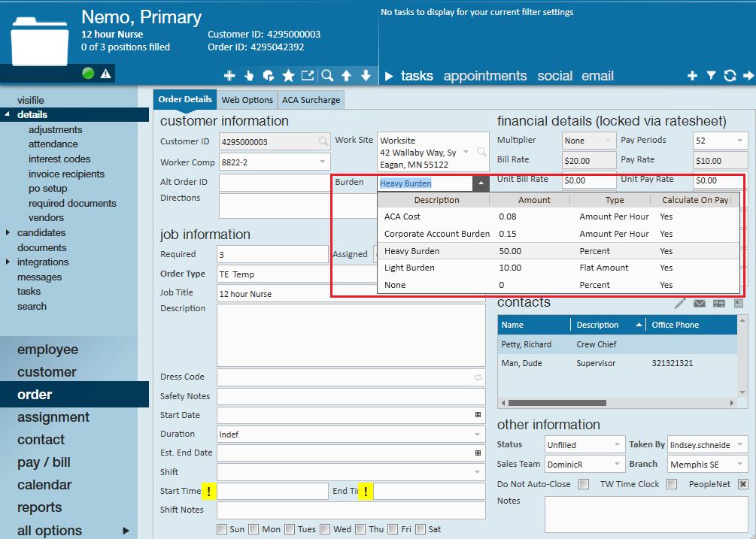Screen dimensions: 756x539
Task: Open the Branch dropdown showing Memphis SE
Action: click(x=739, y=464)
